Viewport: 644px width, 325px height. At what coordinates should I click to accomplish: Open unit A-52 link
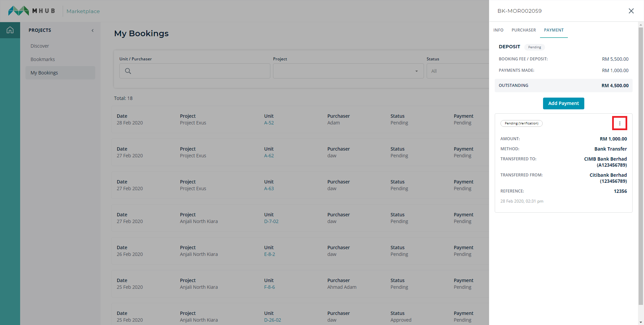coord(269,123)
